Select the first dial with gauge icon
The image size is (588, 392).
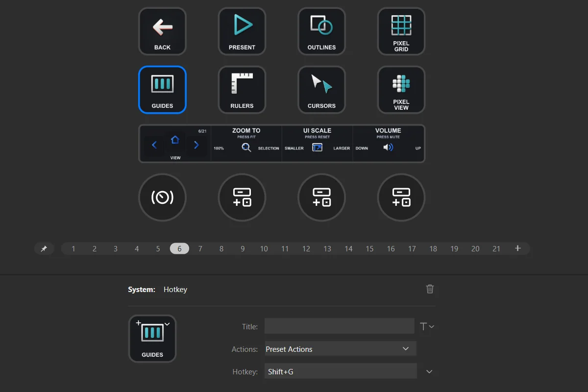coord(162,197)
